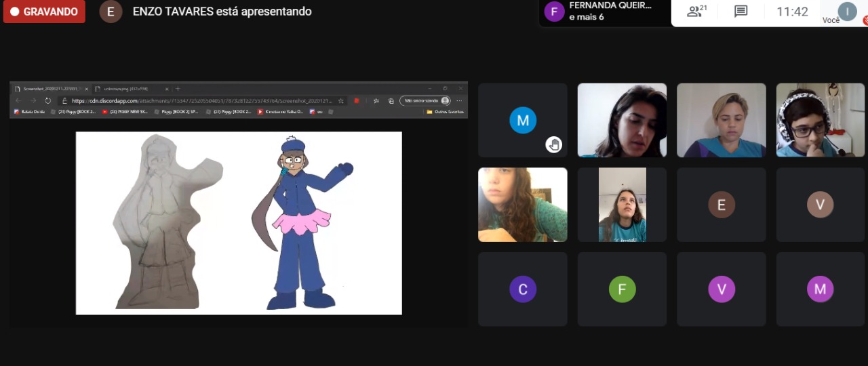Open the browser's three-dot settings menu
Viewport: 868px width, 366px height.
pos(459,101)
